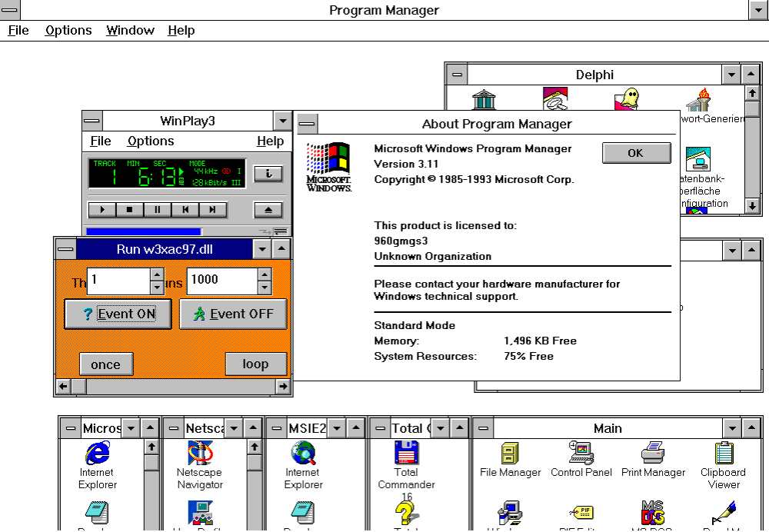Open Program Manager's Options menu
Image resolution: width=769 pixels, height=532 pixels.
68,31
